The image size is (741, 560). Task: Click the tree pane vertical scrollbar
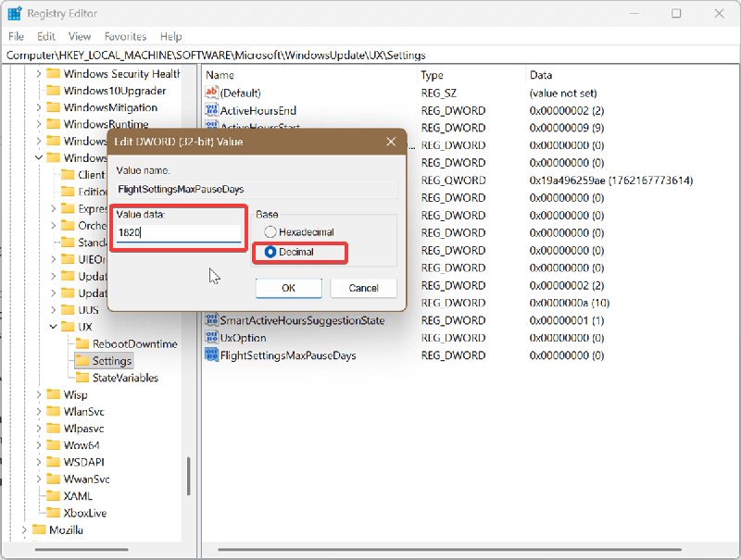(x=188, y=476)
